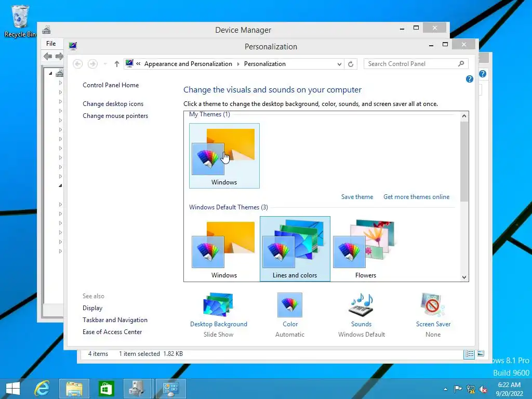
Task: Open the Windows Start button
Action: coord(13,389)
